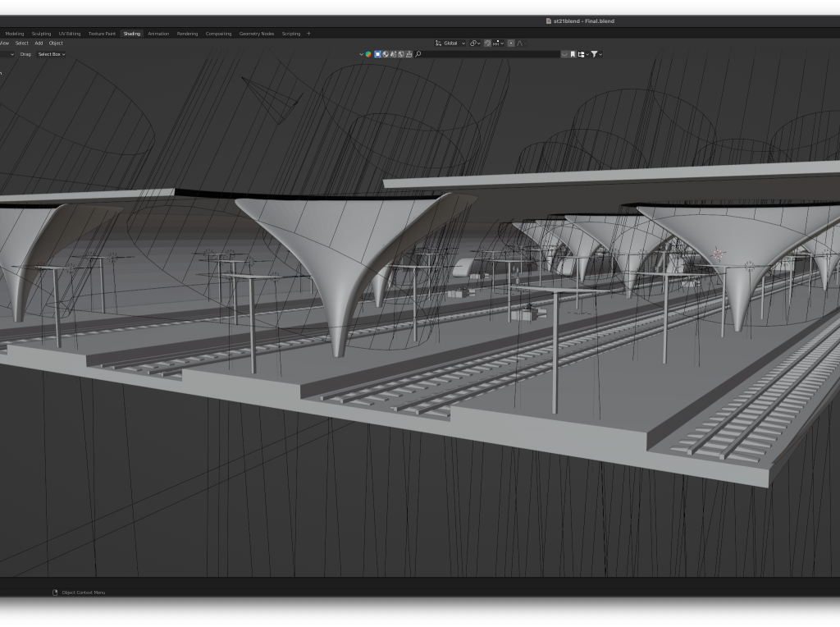This screenshot has width=840, height=627.
Task: Open the Add menu in the viewport header
Action: 39,43
